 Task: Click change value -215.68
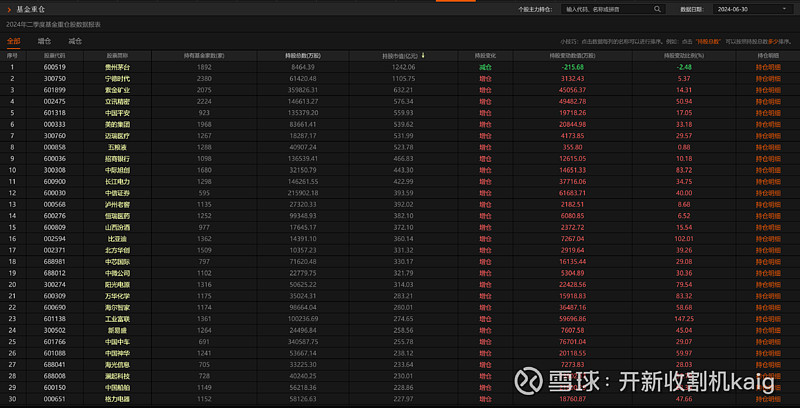point(572,67)
